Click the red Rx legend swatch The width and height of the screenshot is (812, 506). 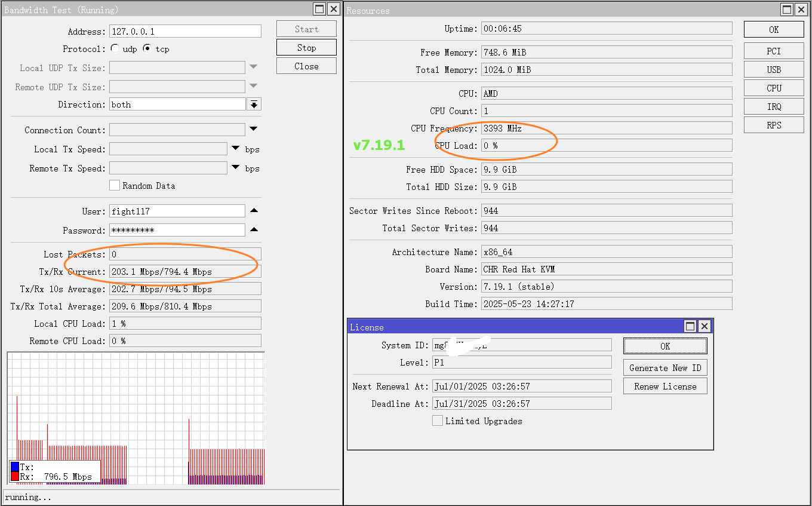pyautogui.click(x=15, y=476)
